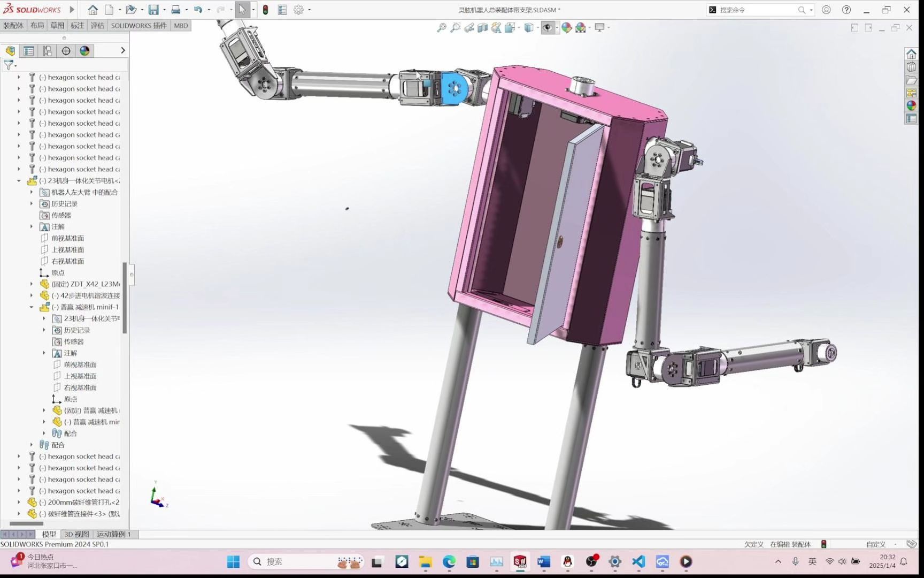Click the Section View icon
The height and width of the screenshot is (578, 924).
point(483,28)
